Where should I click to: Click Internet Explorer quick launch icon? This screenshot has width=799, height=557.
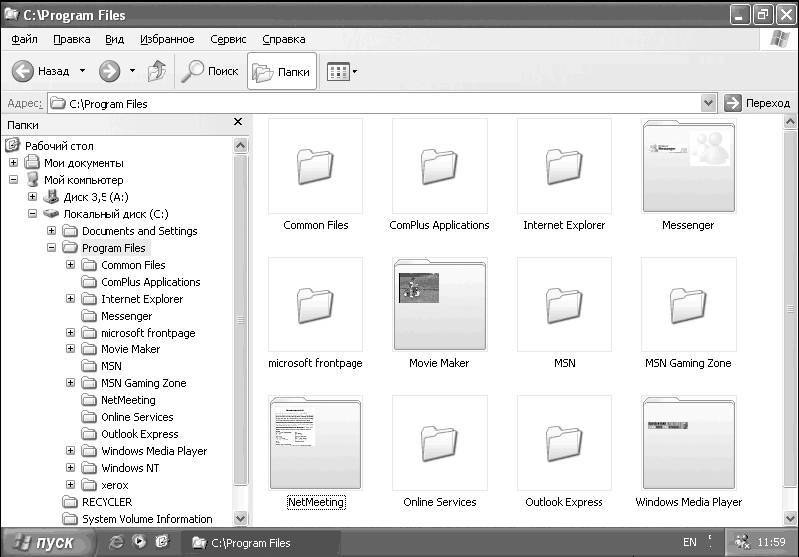pos(117,543)
